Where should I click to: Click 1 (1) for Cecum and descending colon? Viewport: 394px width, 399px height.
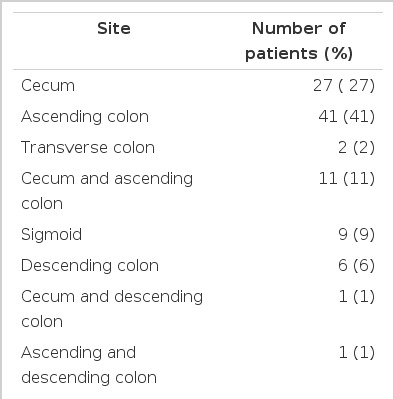357,297
